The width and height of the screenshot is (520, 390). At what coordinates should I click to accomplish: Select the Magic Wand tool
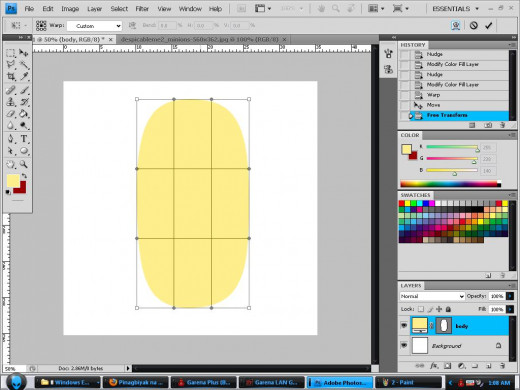click(x=24, y=64)
